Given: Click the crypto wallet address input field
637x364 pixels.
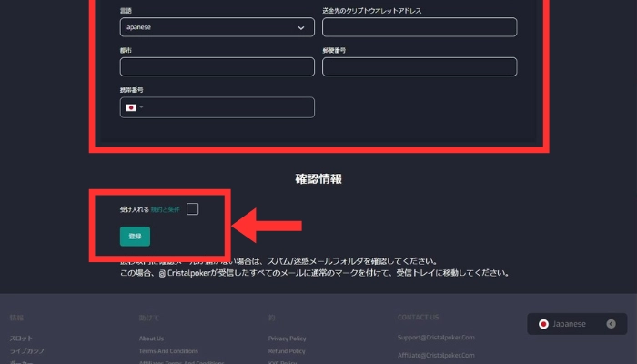Looking at the screenshot, I should click(x=420, y=27).
